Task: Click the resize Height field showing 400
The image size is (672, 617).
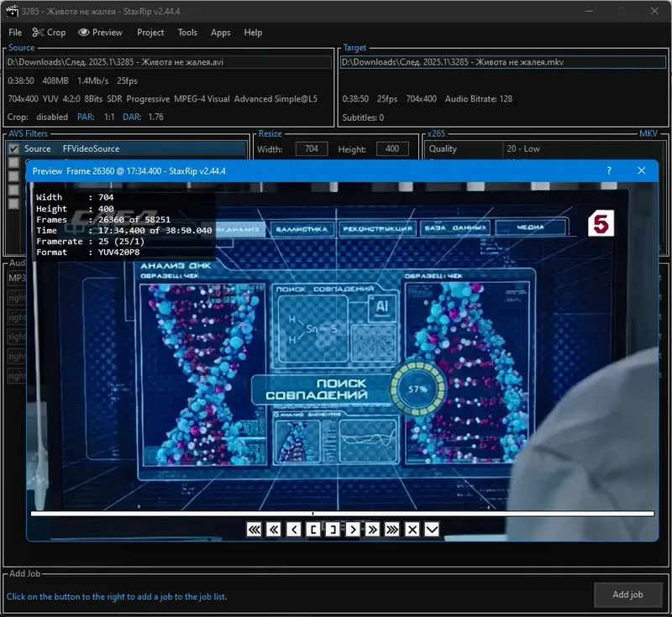Action: 392,149
